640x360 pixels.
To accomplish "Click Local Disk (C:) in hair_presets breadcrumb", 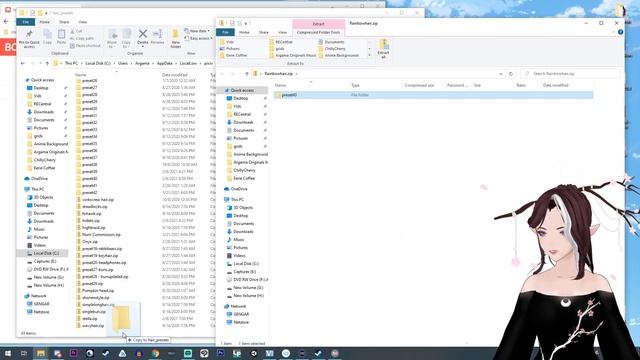I will click(x=98, y=64).
